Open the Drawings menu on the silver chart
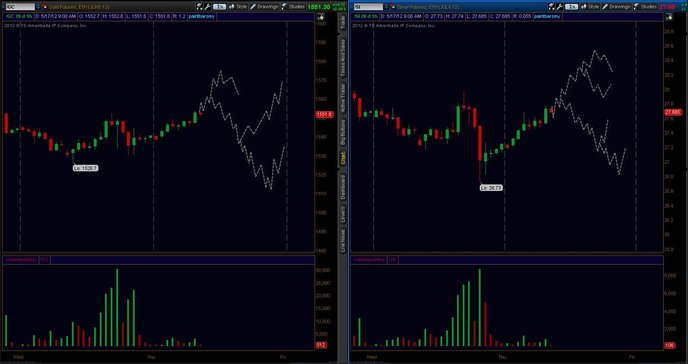The height and width of the screenshot is (364, 688). coord(616,7)
